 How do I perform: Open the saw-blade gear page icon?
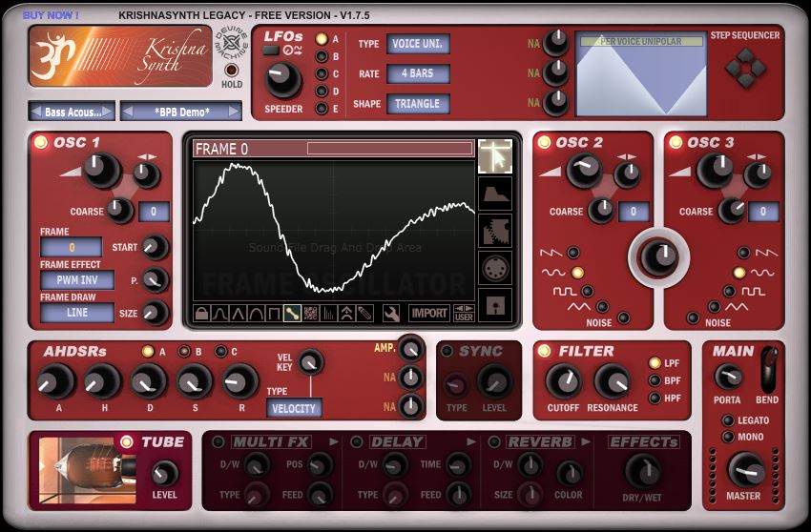coord(495,231)
